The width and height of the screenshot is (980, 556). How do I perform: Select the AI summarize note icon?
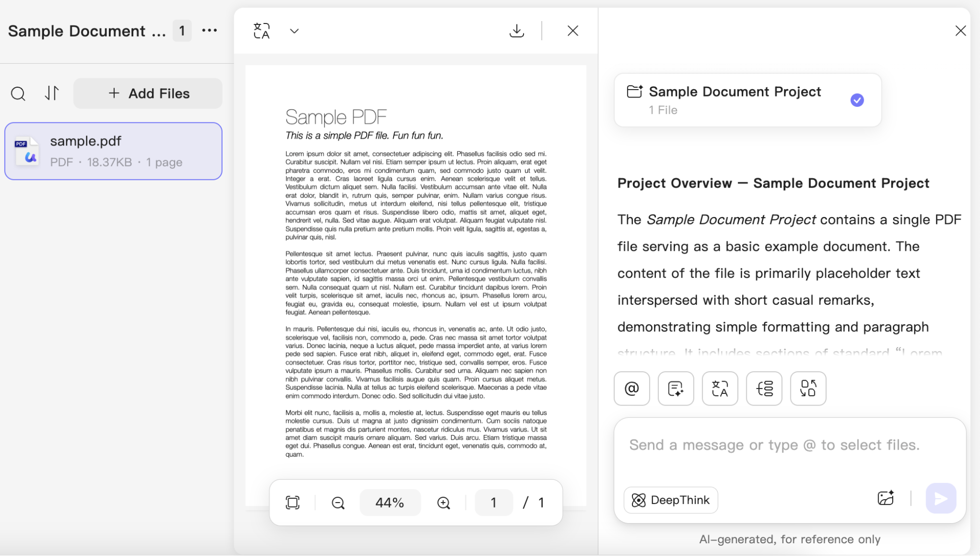pyautogui.click(x=676, y=388)
